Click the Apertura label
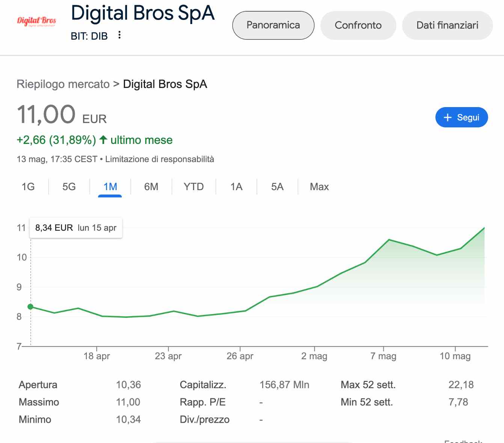Image resolution: width=504 pixels, height=443 pixels. 38,385
